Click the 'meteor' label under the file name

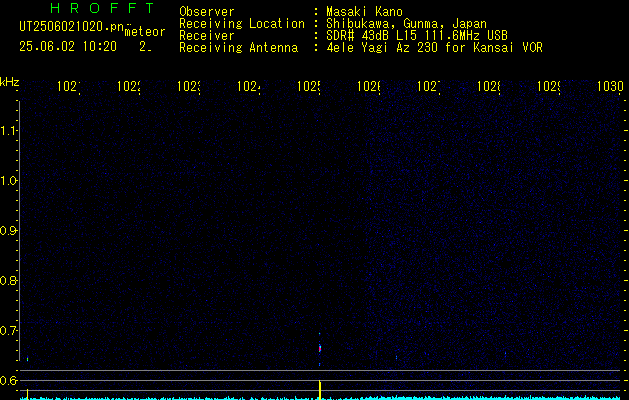click(x=145, y=32)
